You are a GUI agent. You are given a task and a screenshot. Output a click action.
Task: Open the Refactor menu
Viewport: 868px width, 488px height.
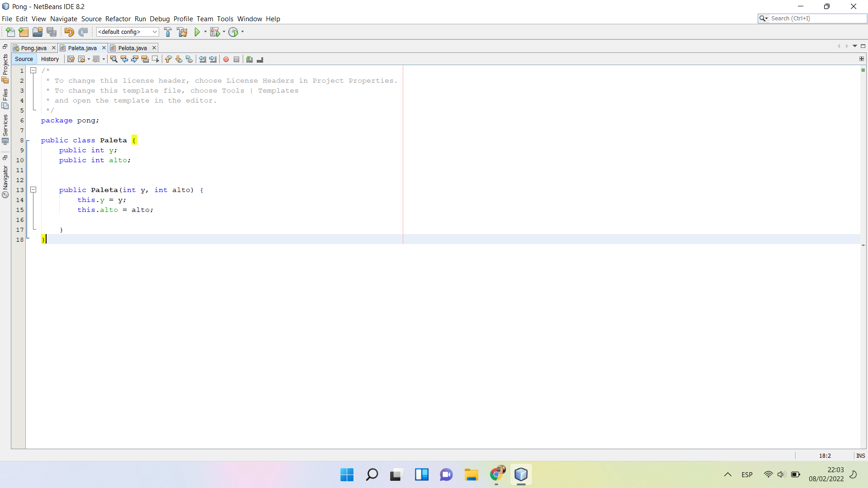tap(118, 19)
